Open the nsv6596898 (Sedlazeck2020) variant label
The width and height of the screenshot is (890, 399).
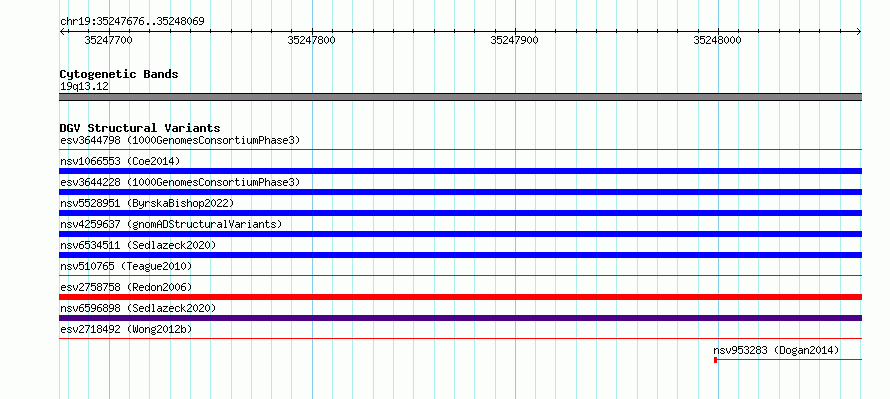click(138, 308)
